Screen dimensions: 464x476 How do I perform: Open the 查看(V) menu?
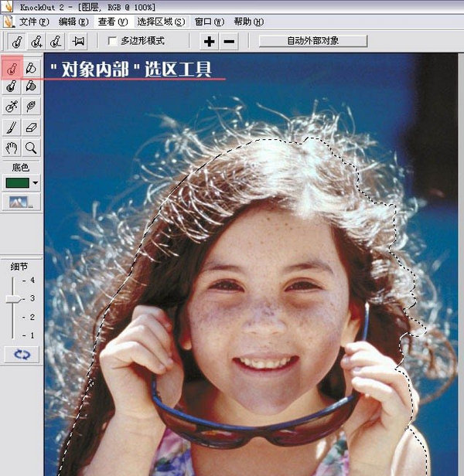pos(113,22)
